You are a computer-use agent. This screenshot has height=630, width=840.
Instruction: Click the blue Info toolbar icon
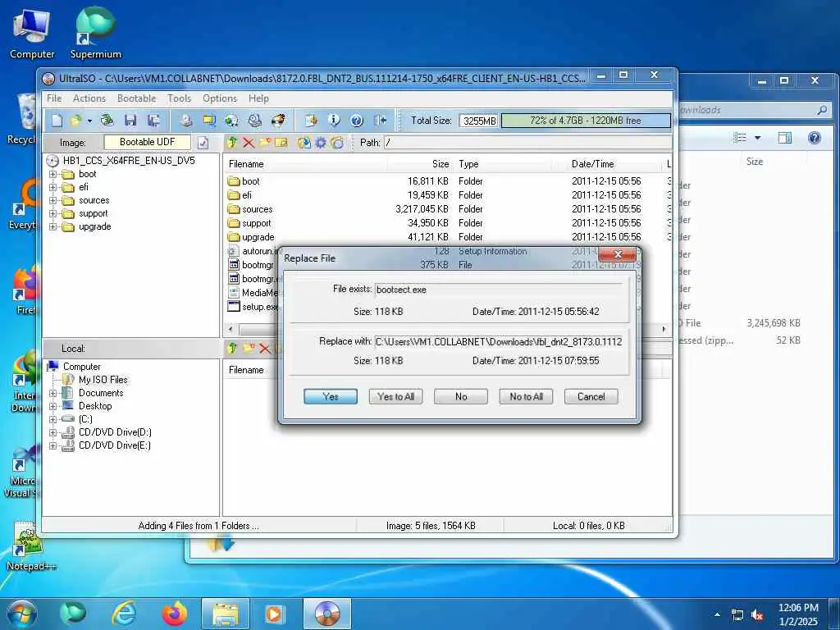tap(334, 121)
